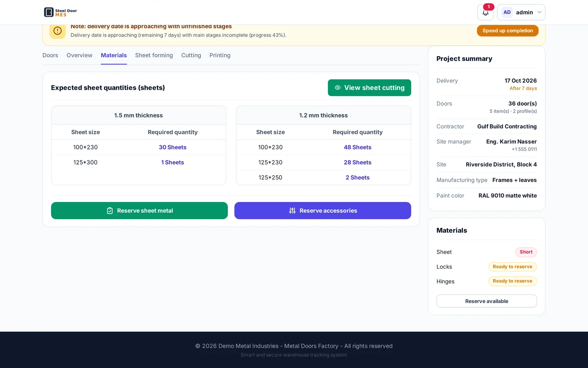588x368 pixels.
Task: Click the 125*250 sheet size cell
Action: tap(270, 177)
